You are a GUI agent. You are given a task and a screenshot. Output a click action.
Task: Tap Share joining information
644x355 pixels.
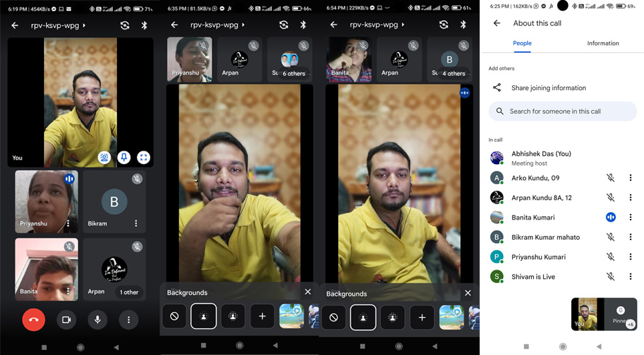tap(548, 88)
